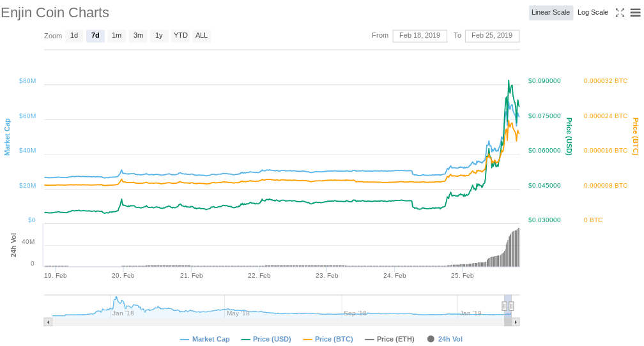Click the $80M market cap axis label

(x=27, y=81)
